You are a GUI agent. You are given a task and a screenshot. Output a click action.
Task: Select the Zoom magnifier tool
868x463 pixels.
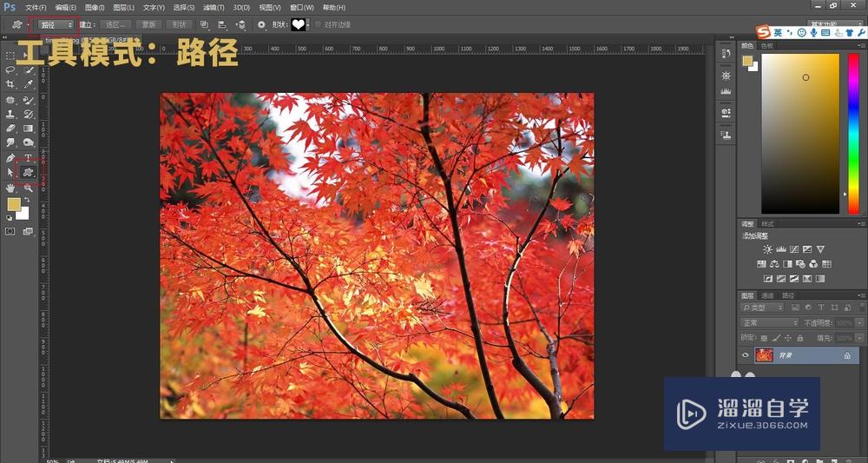(x=29, y=189)
